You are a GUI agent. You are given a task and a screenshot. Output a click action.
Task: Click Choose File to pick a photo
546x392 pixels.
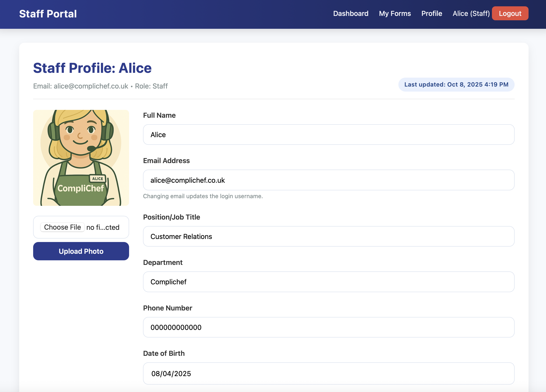point(62,227)
